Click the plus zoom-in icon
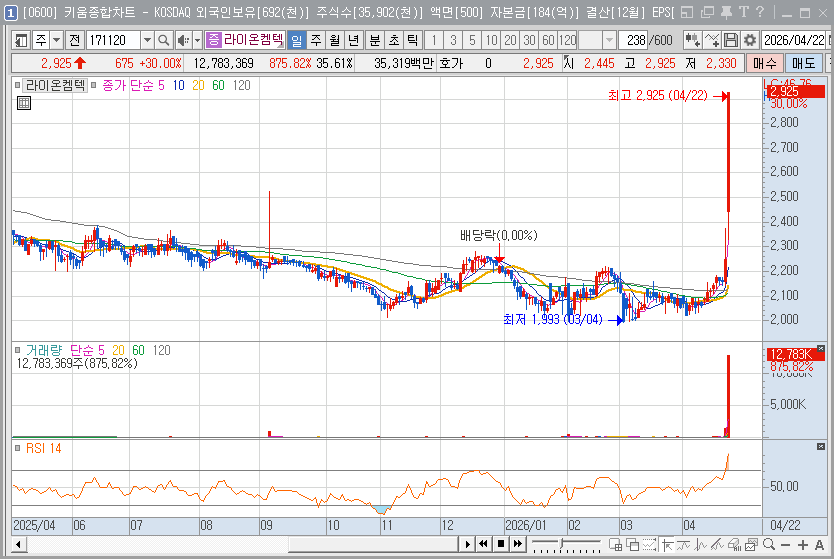The width and height of the screenshot is (834, 559). coord(803,545)
